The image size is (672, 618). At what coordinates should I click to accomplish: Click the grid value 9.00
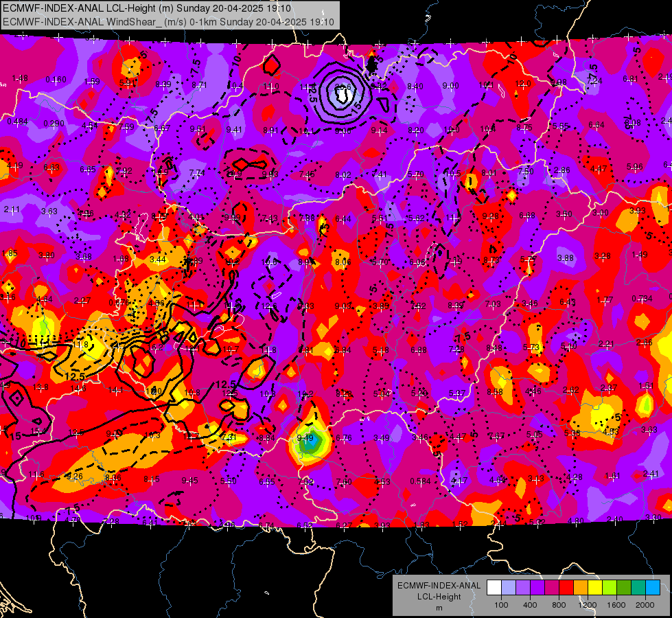(x=450, y=86)
